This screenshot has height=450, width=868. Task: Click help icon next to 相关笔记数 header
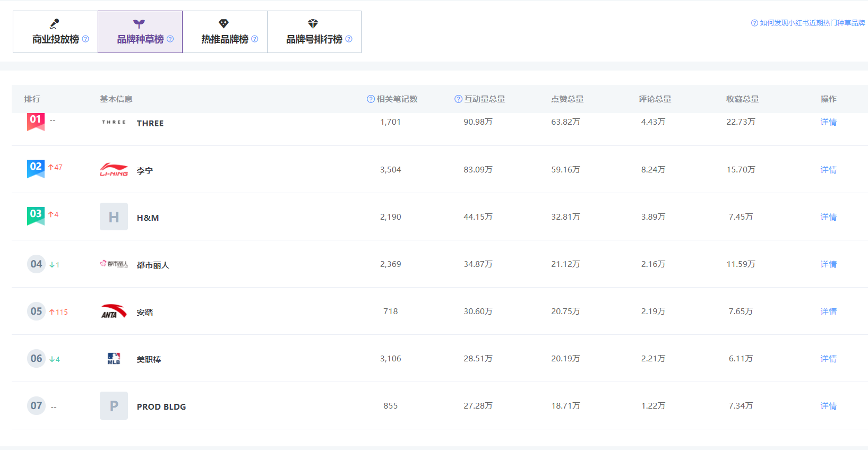point(371,99)
